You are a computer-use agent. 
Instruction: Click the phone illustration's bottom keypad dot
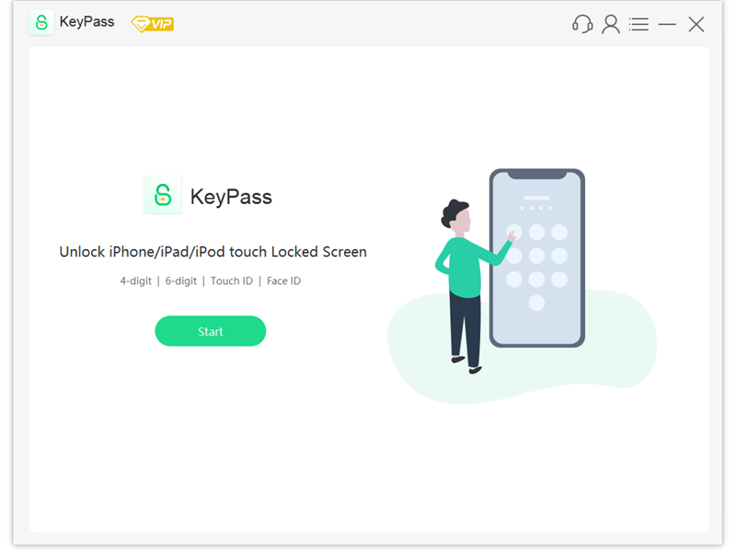536,303
